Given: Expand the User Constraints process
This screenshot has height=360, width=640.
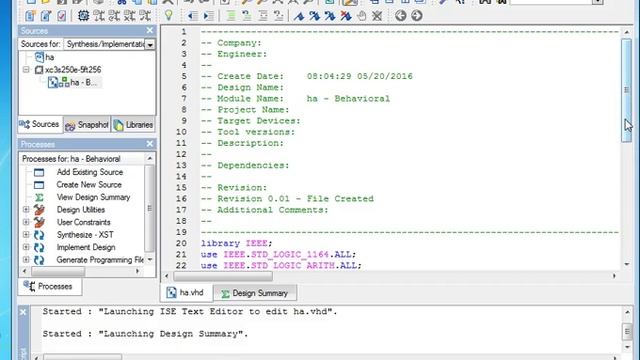Looking at the screenshot, I should (x=26, y=222).
